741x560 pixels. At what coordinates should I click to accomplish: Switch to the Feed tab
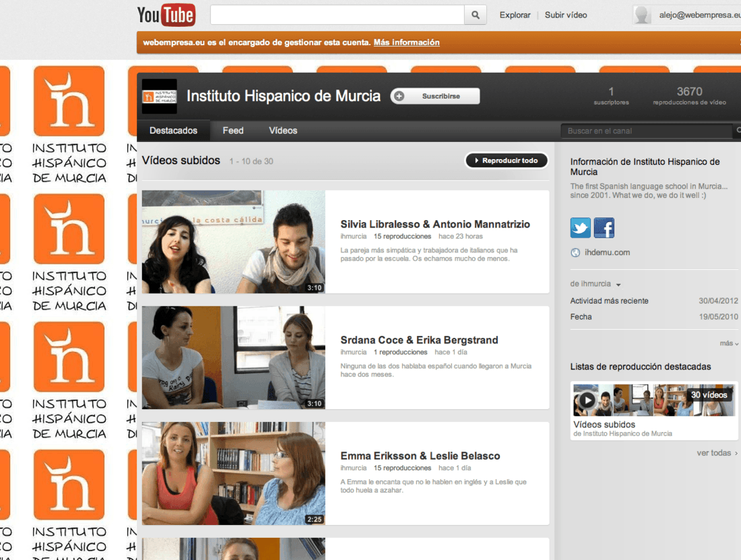pyautogui.click(x=233, y=131)
